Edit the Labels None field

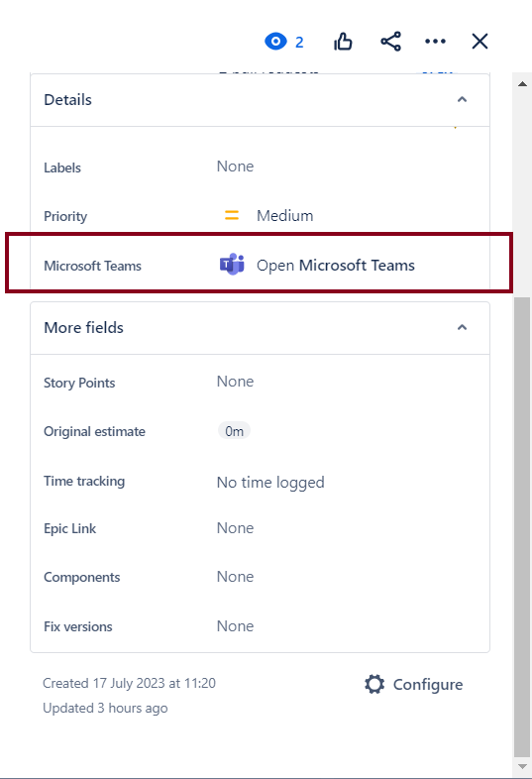pos(235,167)
